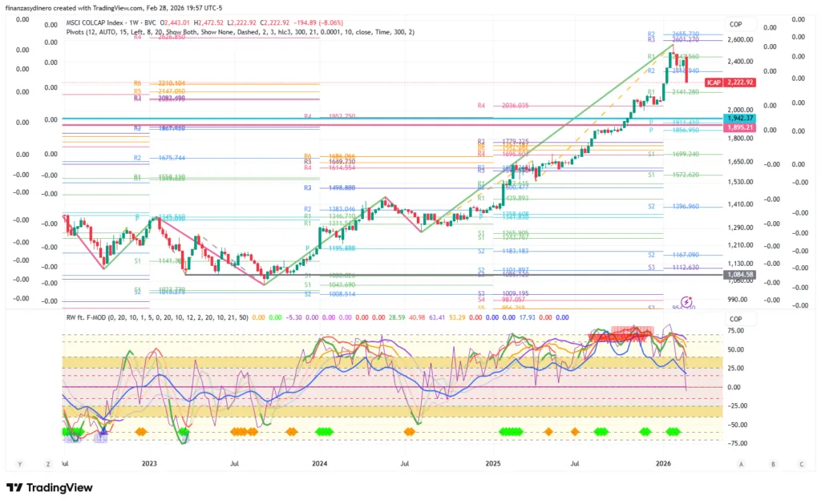Click the 2025 label on the time axis
Image resolution: width=821 pixels, height=504 pixels.
(x=492, y=464)
